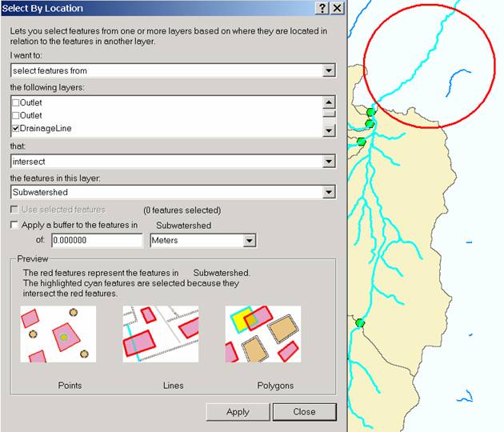The image size is (504, 432).
Task: Enable 'Apply a buffer to the features' checkbox
Action: [14, 225]
